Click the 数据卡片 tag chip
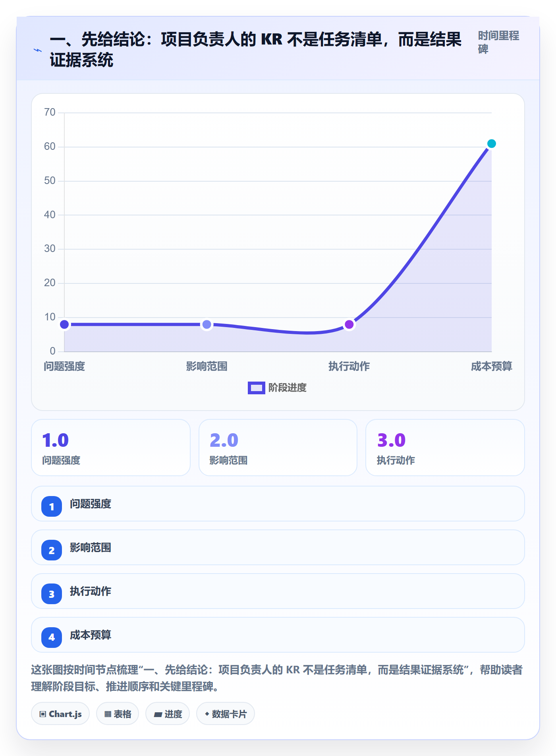Viewport: 556px width, 756px height. 226,714
